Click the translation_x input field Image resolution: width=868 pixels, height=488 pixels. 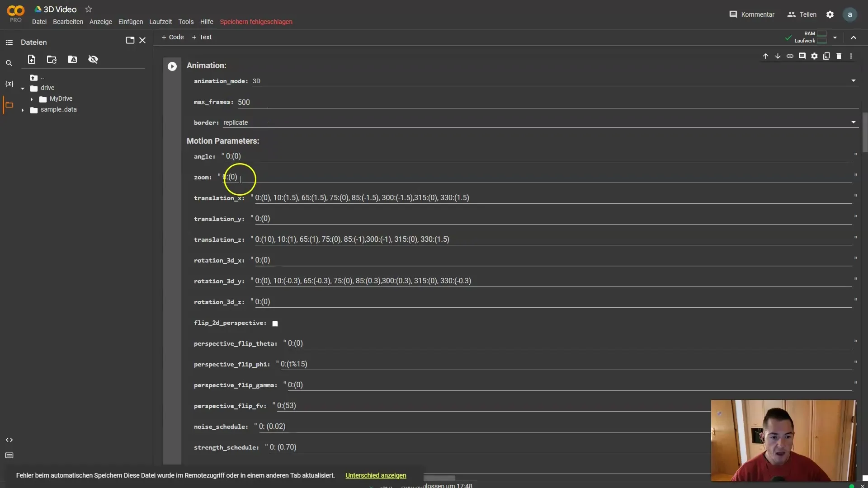click(x=553, y=198)
